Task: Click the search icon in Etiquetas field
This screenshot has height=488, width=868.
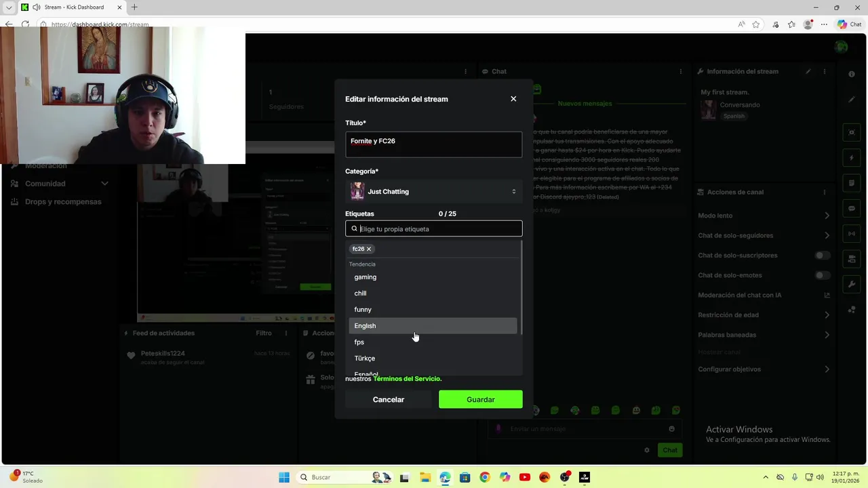Action: pos(354,229)
